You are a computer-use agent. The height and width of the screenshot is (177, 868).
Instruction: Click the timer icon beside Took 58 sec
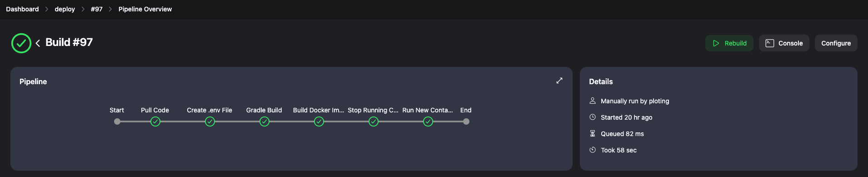pyautogui.click(x=593, y=150)
